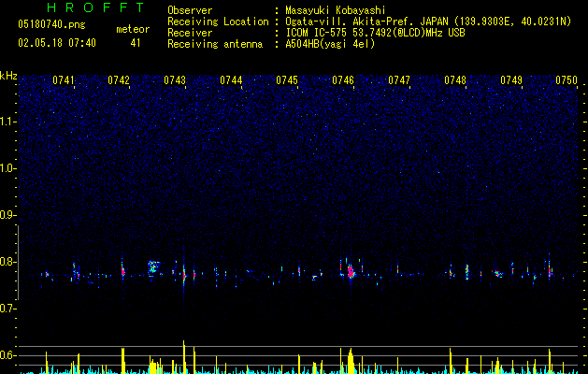Click the 0.9 kHz axis label
The width and height of the screenshot is (588, 374).
pyautogui.click(x=7, y=215)
